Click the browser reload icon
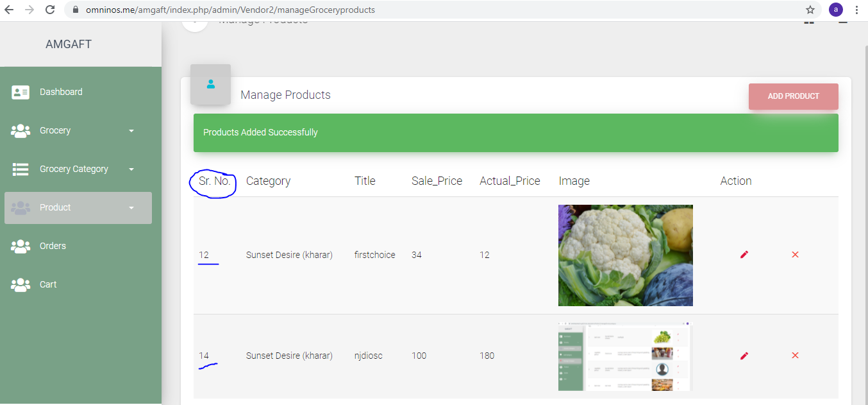The image size is (868, 405). [x=50, y=10]
